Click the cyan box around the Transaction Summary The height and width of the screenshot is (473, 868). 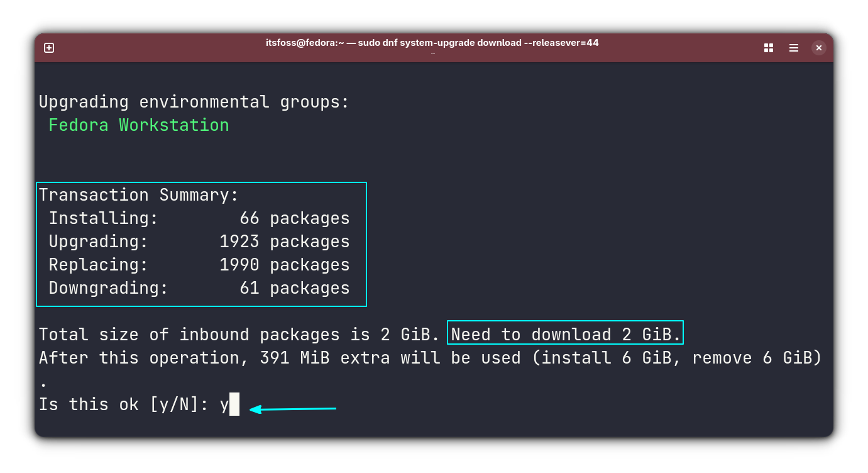(201, 183)
